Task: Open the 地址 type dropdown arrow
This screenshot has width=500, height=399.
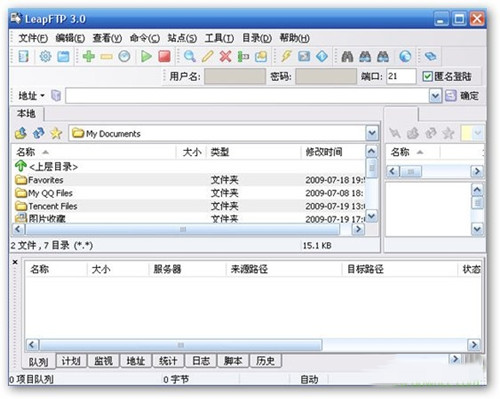Action: click(43, 96)
